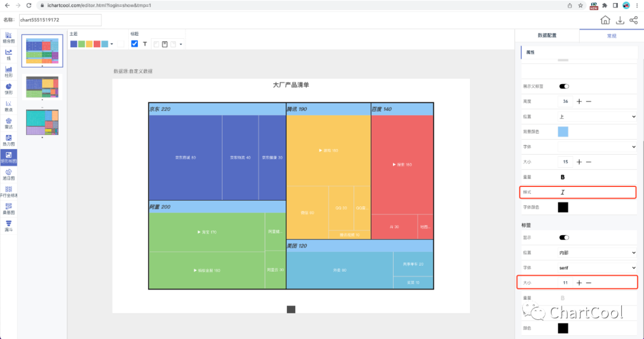Set title alignment to left layout icon

click(156, 44)
